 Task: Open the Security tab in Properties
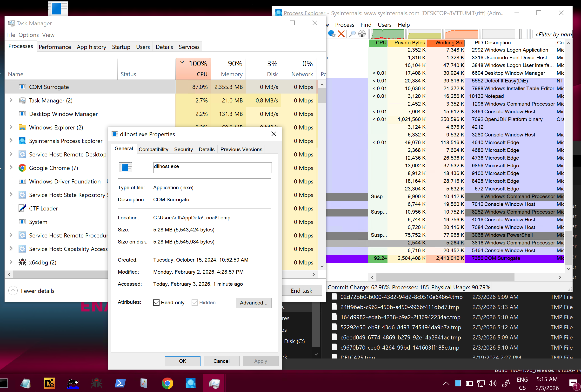(183, 149)
